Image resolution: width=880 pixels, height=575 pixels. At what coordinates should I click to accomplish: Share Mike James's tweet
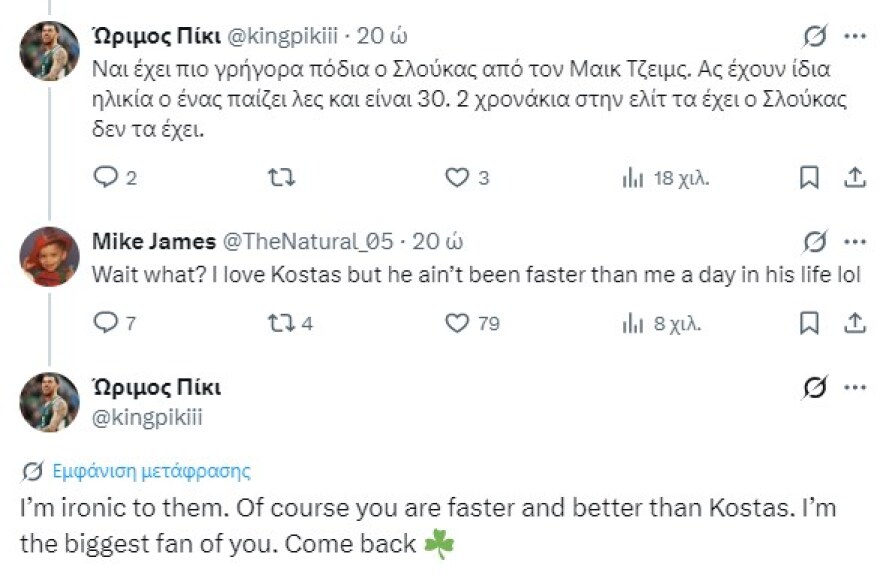[855, 323]
